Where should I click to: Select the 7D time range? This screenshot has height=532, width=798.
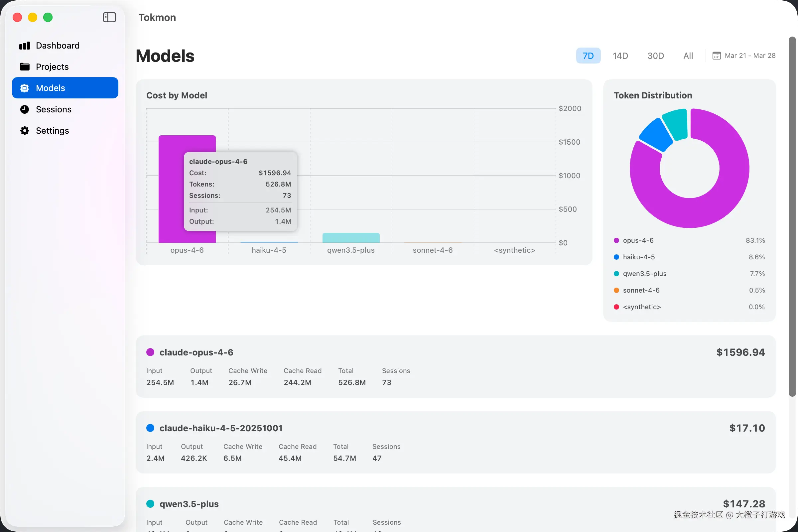(588, 56)
